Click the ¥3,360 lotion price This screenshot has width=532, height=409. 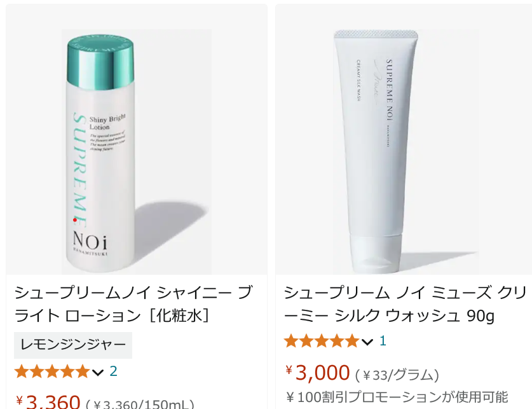click(48, 401)
